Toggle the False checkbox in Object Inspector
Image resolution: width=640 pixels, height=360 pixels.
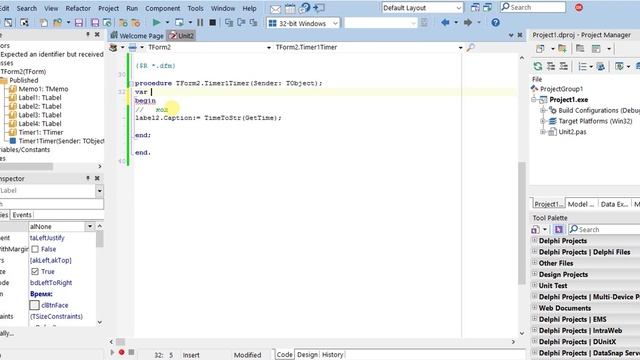tap(35, 249)
